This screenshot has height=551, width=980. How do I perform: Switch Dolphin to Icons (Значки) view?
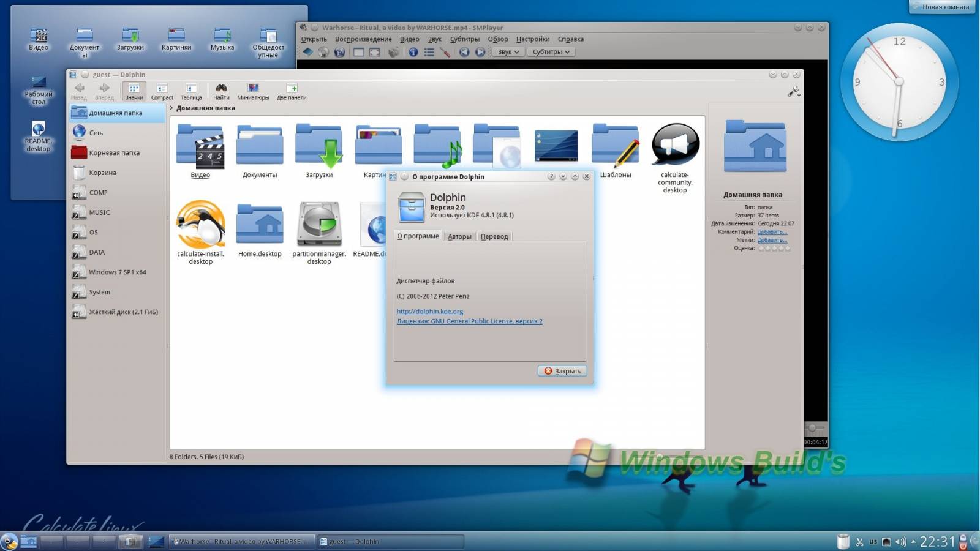coord(134,91)
